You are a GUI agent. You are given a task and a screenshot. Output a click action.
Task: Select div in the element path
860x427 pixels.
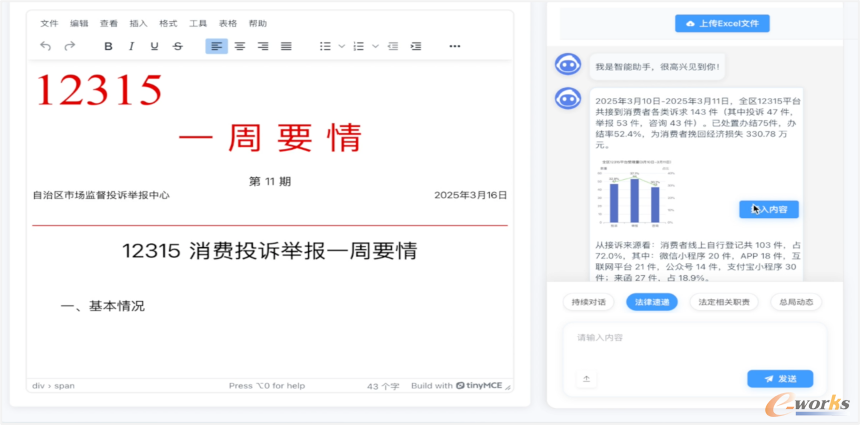pyautogui.click(x=38, y=386)
